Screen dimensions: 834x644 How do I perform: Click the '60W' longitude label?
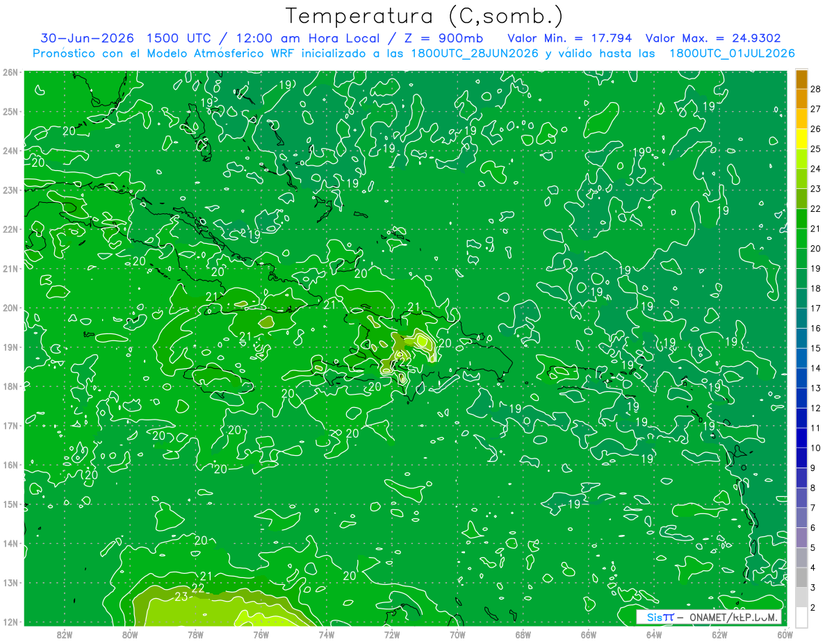pyautogui.click(x=785, y=634)
